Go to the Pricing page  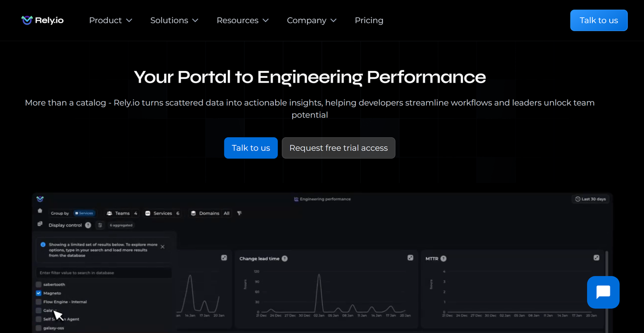pos(369,20)
